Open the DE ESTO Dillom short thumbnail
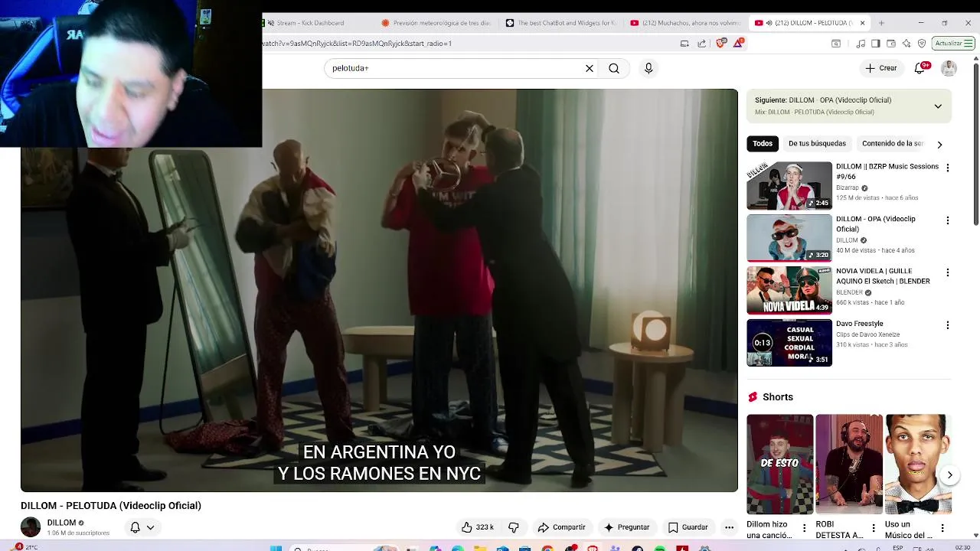This screenshot has height=551, width=980. (x=780, y=465)
